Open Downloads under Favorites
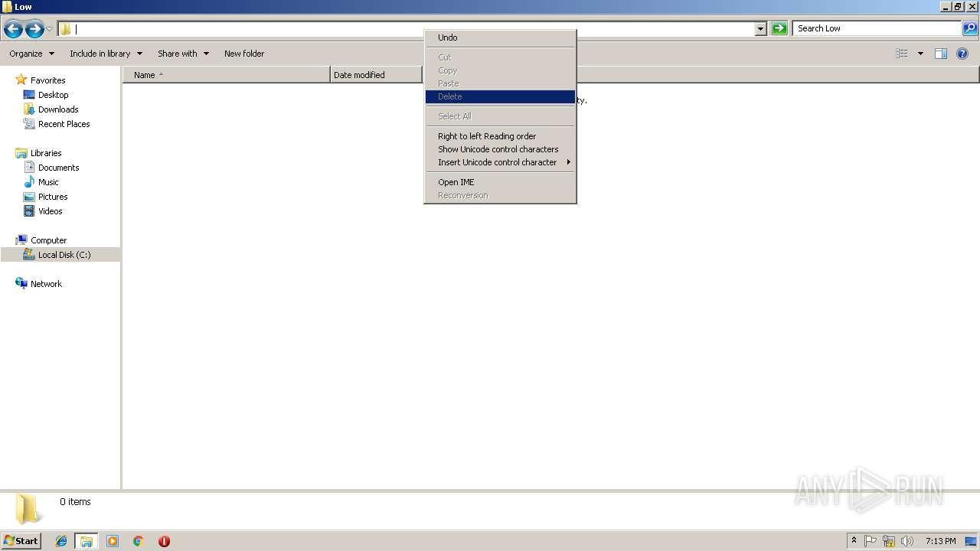The image size is (980, 551). (58, 109)
